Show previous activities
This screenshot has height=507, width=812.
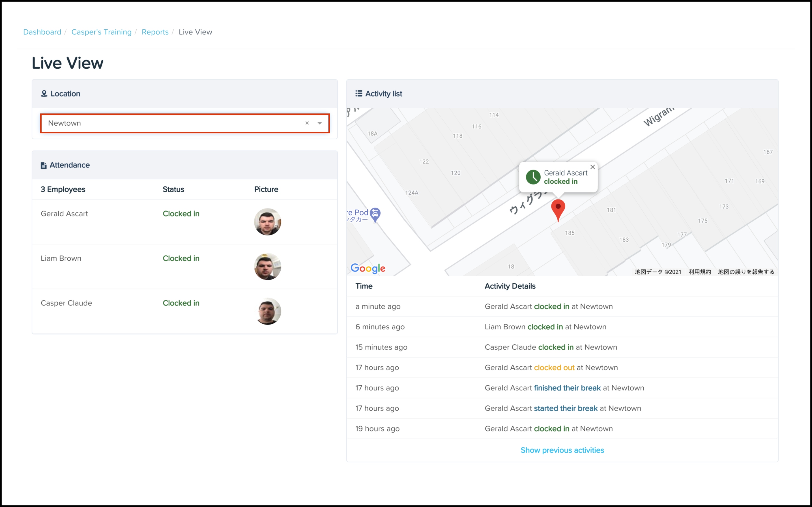point(562,450)
